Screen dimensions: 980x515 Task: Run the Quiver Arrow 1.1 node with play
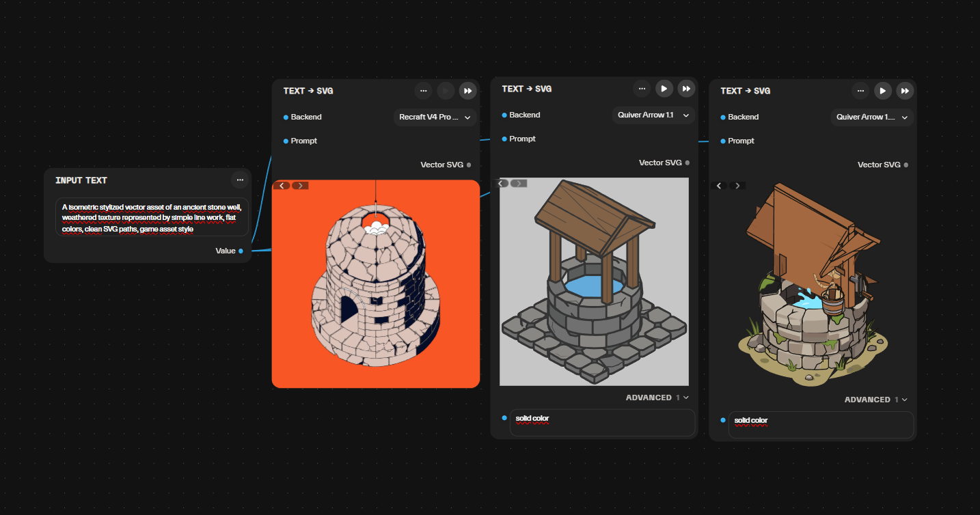pyautogui.click(x=664, y=89)
